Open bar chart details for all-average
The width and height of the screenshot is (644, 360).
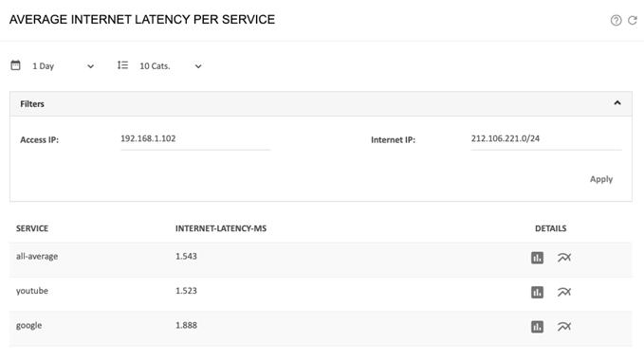point(537,258)
